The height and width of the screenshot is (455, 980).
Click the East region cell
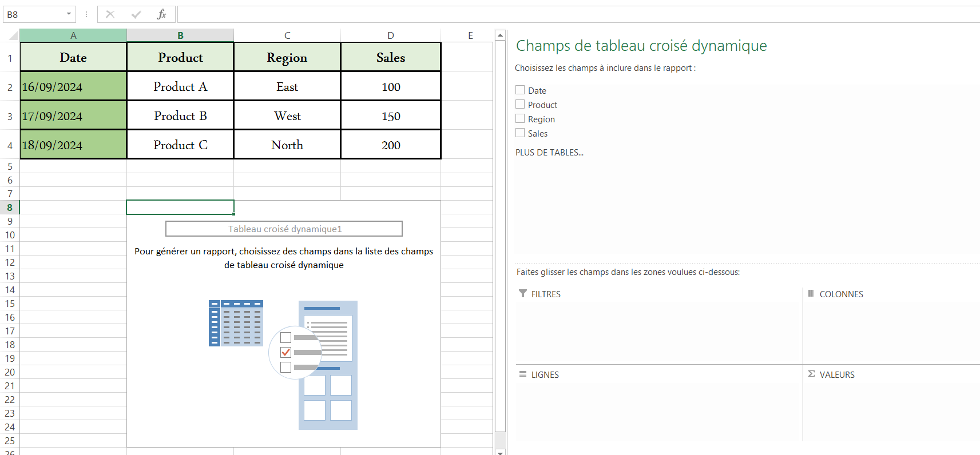(287, 86)
